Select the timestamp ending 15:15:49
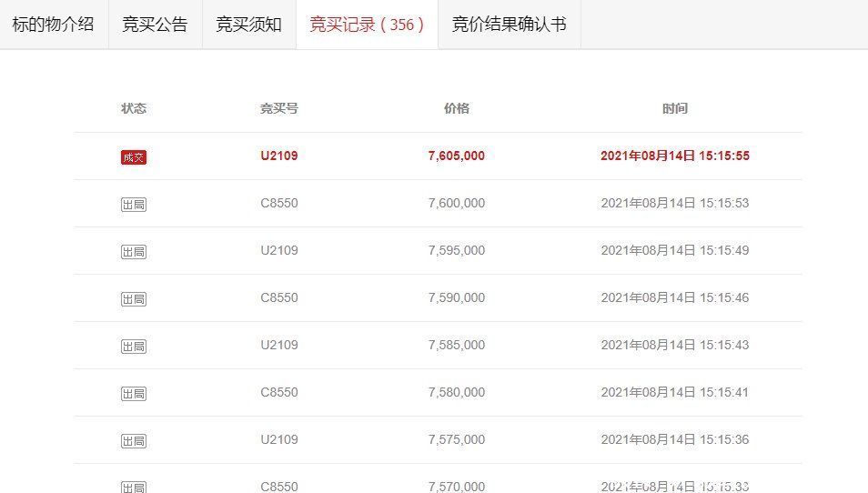Viewport: 868px width, 493px height. click(x=675, y=250)
